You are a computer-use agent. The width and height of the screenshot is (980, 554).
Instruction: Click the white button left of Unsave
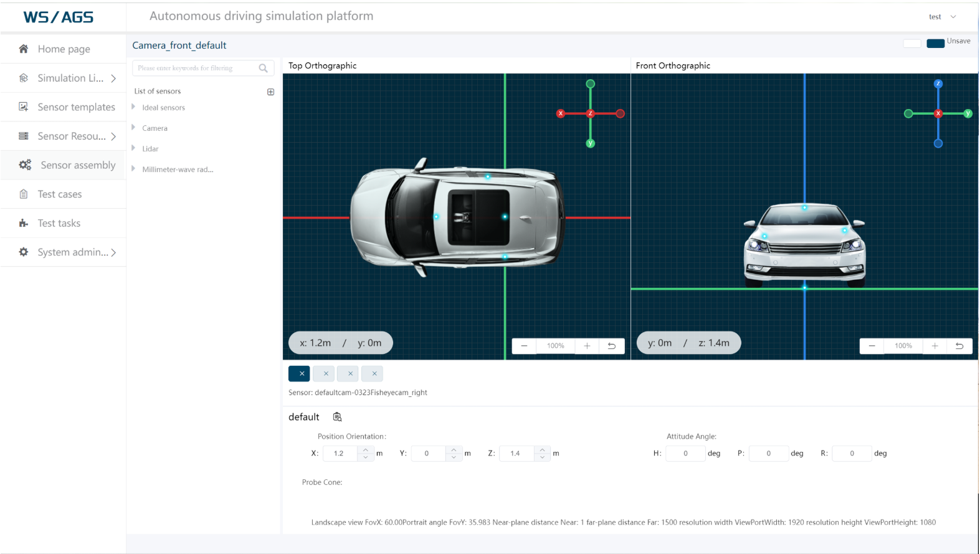point(911,44)
